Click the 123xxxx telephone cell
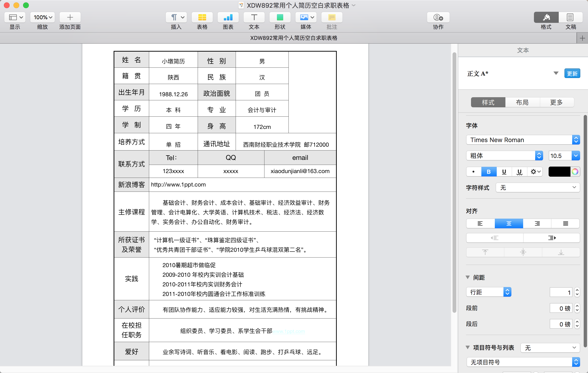 click(x=173, y=171)
